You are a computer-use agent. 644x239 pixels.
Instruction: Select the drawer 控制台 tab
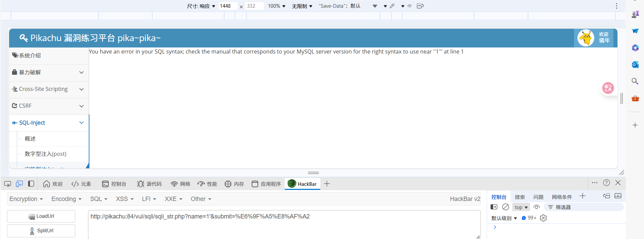(499, 197)
